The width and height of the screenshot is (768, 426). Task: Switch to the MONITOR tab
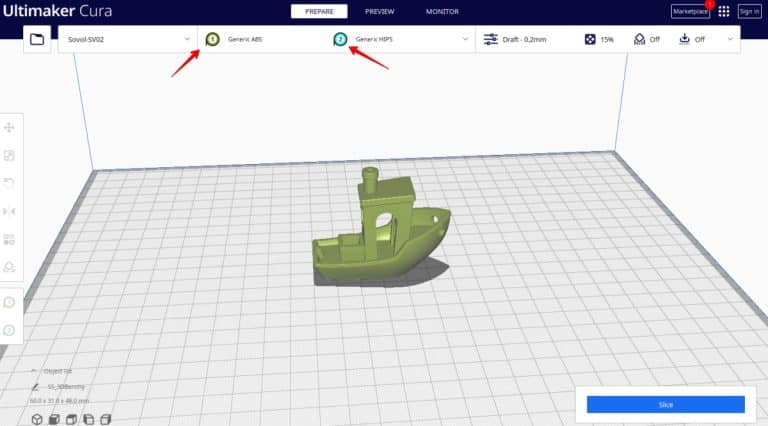tap(442, 11)
